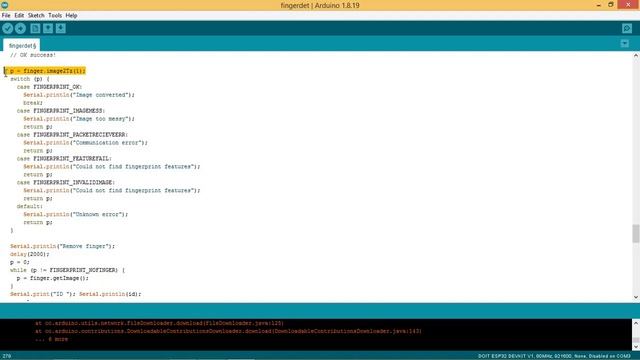The image size is (640, 360).
Task: Click the "Image converted" println line
Action: pyautogui.click(x=79, y=95)
